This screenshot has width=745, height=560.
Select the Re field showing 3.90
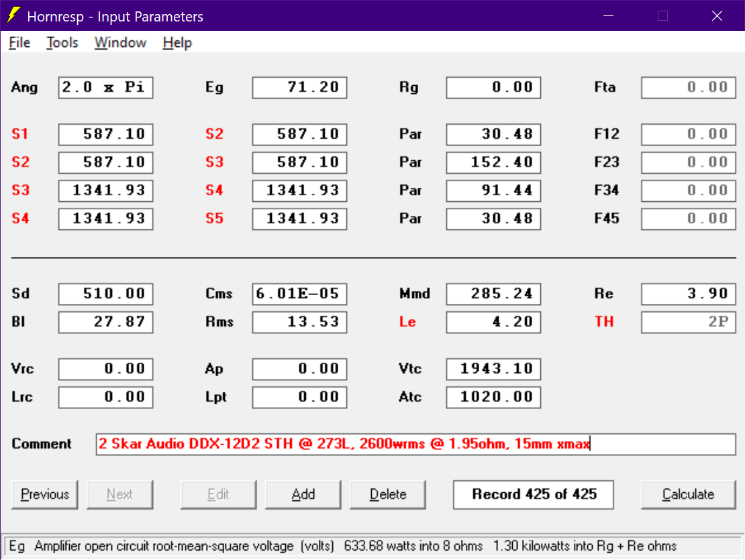click(x=689, y=294)
